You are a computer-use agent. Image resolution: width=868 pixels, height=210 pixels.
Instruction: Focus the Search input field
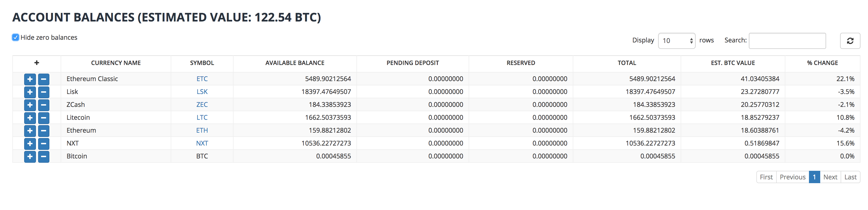[787, 41]
